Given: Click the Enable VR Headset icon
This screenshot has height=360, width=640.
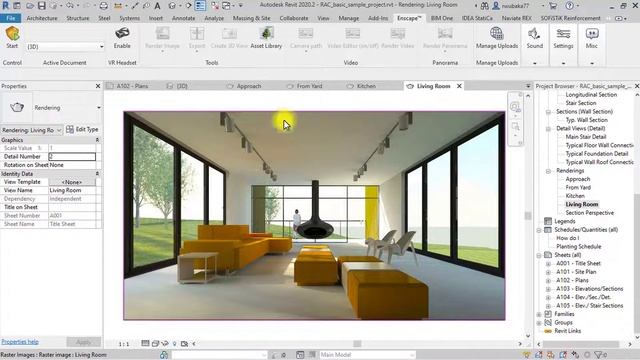Looking at the screenshot, I should coord(122,33).
